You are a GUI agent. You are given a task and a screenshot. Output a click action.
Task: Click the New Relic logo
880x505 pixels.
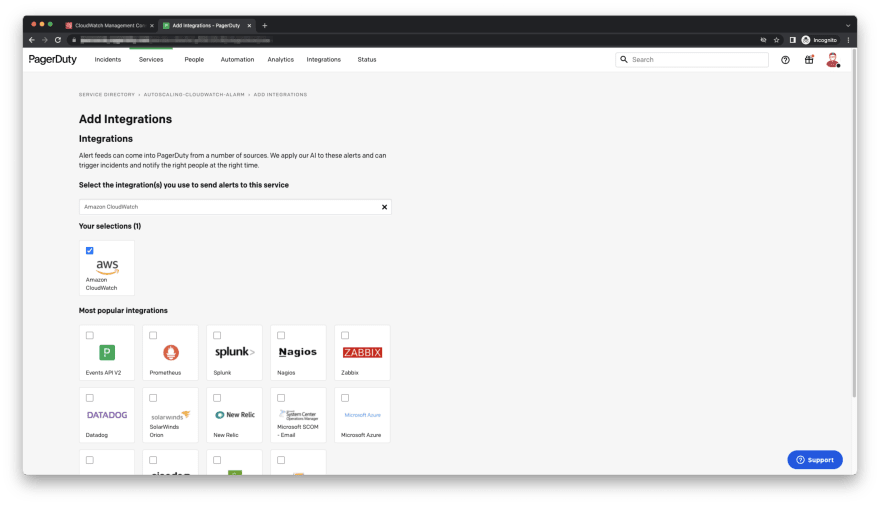[235, 415]
